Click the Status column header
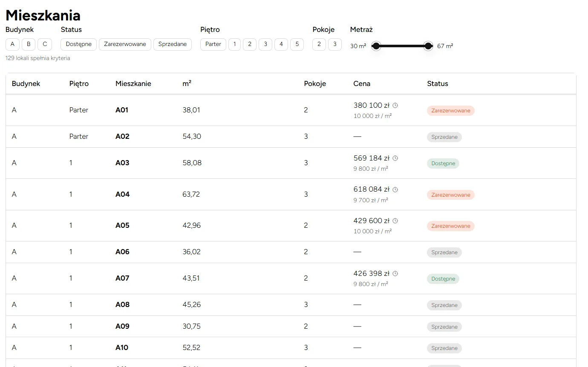The height and width of the screenshot is (367, 588). (x=438, y=84)
